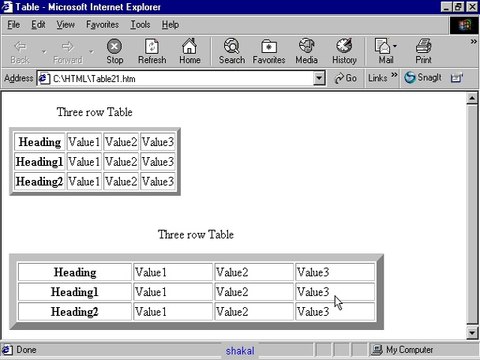Click 'Value2' in large table Heading2 row

pyautogui.click(x=254, y=312)
